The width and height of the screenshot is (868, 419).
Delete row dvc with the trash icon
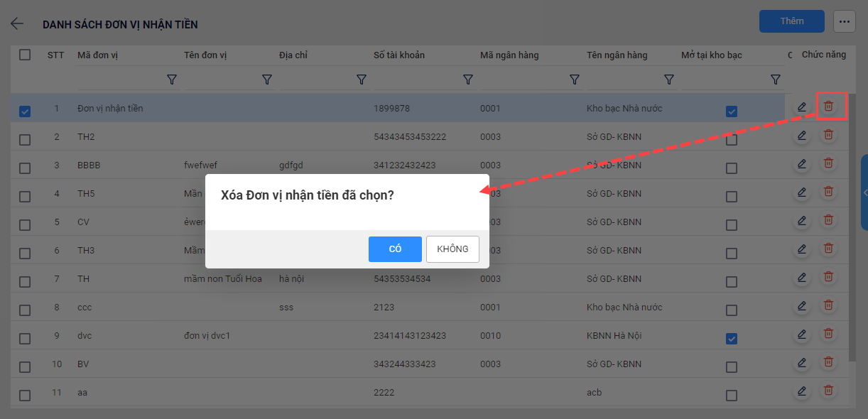point(828,334)
